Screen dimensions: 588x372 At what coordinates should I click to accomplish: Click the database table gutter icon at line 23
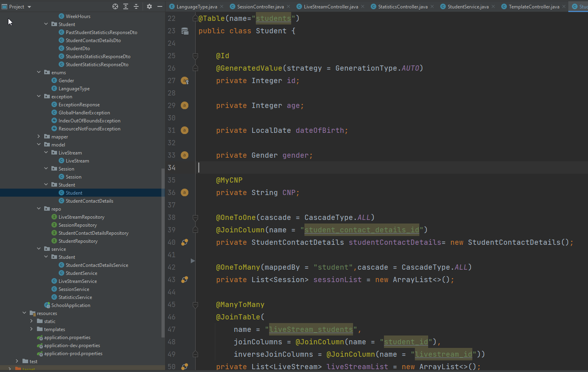[x=185, y=31]
